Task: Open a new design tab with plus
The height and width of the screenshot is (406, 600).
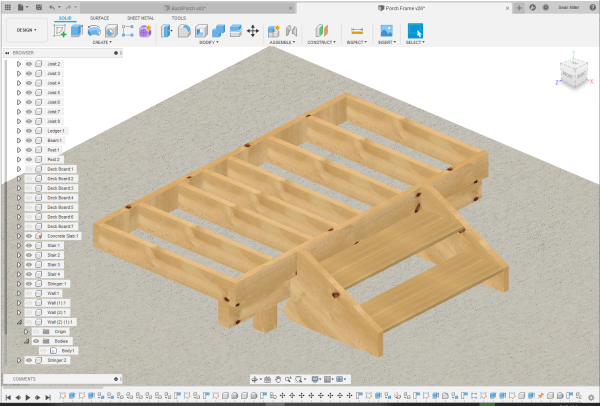Action: (x=519, y=8)
